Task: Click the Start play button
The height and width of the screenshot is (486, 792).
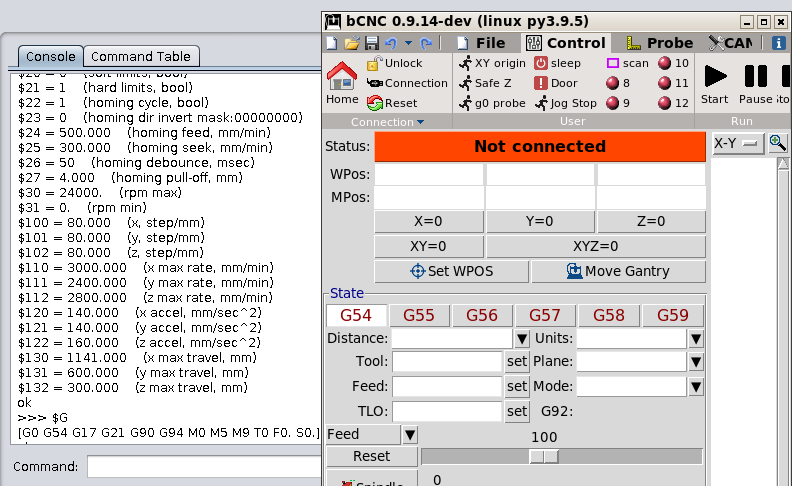Action: point(715,83)
